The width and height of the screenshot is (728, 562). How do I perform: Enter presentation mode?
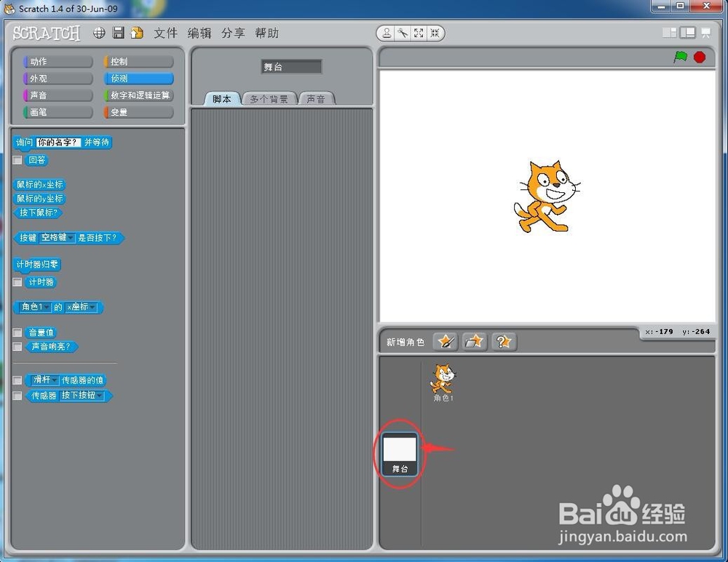[705, 33]
